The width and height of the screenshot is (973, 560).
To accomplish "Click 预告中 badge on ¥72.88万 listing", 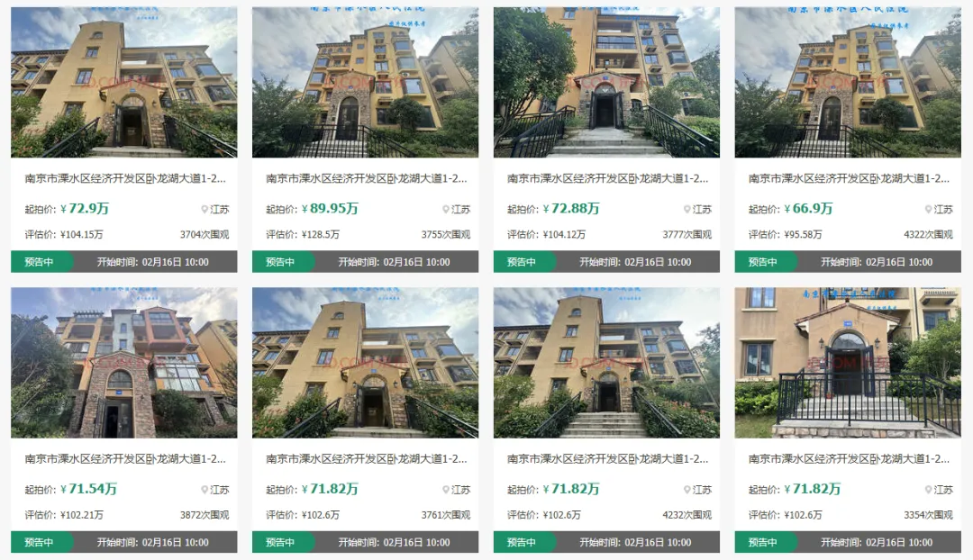I will tap(522, 262).
